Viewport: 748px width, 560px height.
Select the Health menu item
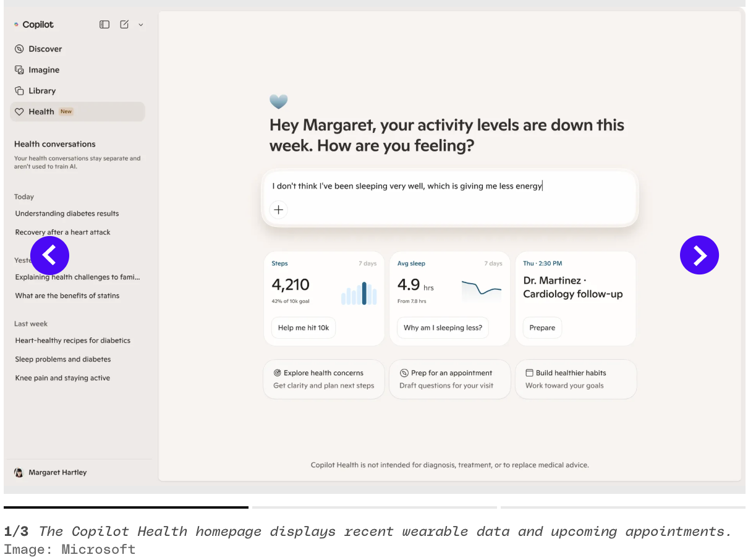coord(77,112)
